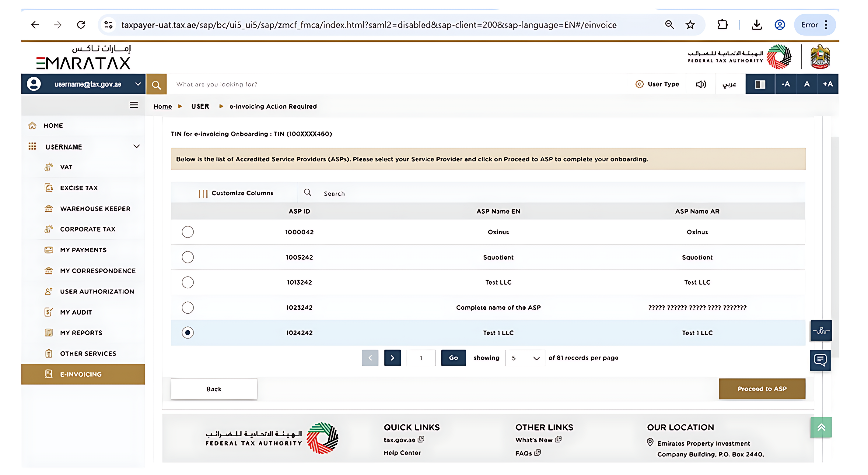868x475 pixels.
Task: Open the VAT section icon in sidebar
Action: pos(49,167)
